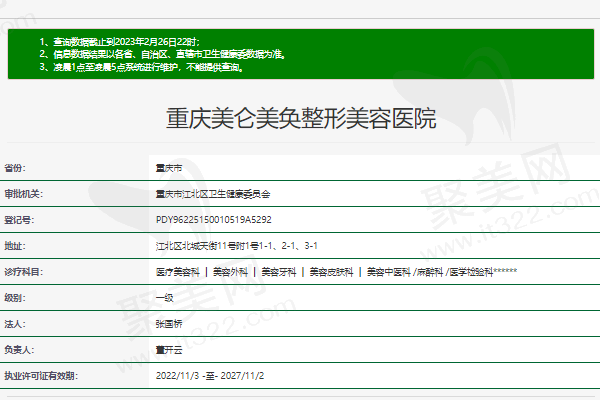Click 美容中医科/麻醉科/医学检验科 entry

(x=442, y=272)
